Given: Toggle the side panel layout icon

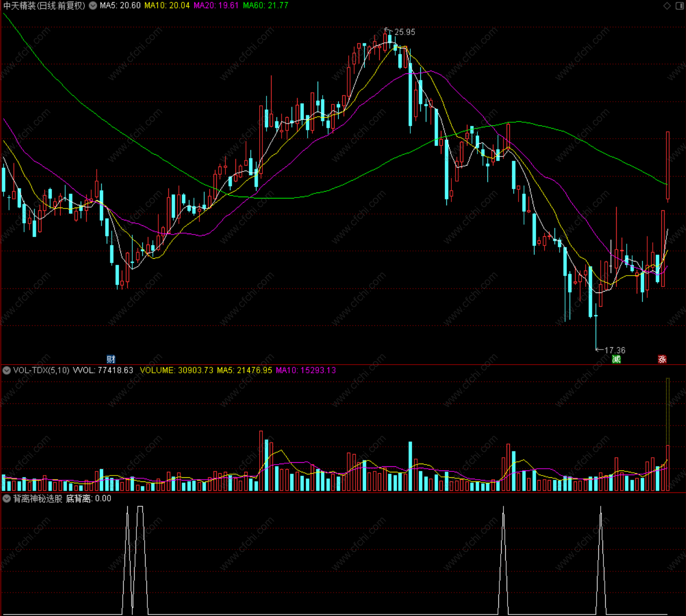Looking at the screenshot, I should (679, 5).
